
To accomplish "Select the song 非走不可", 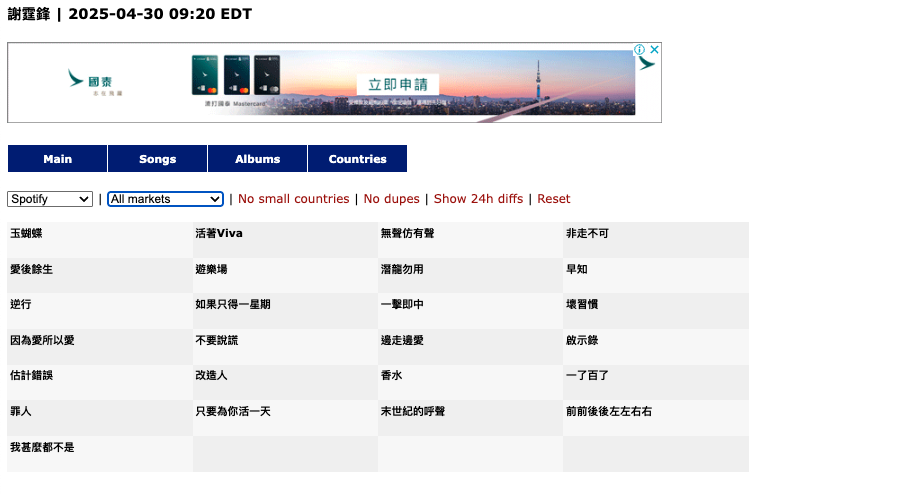I will (587, 234).
